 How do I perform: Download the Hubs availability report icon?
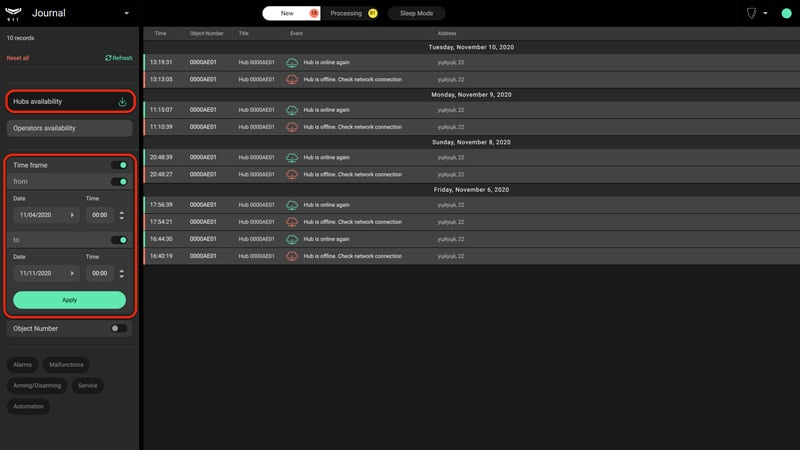pos(122,102)
